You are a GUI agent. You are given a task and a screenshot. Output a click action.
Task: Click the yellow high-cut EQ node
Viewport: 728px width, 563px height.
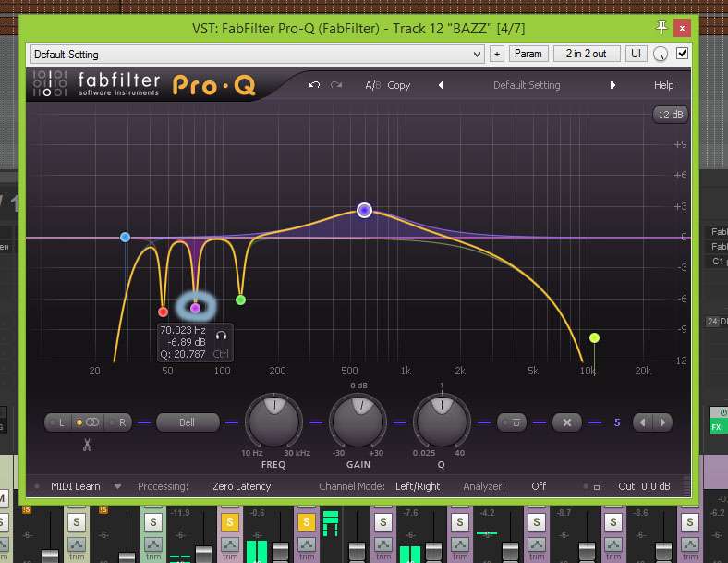tap(594, 337)
